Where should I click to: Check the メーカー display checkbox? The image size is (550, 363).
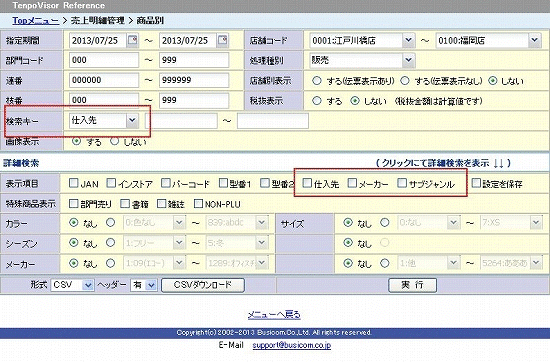[x=352, y=183]
